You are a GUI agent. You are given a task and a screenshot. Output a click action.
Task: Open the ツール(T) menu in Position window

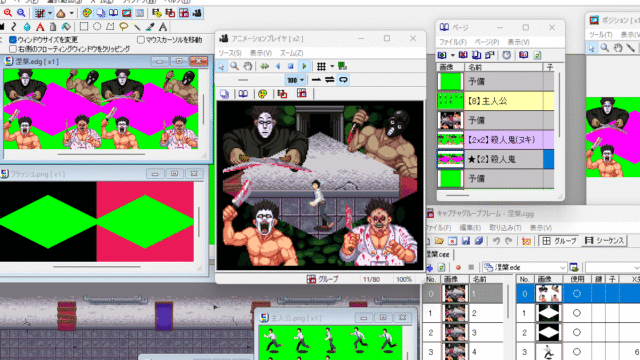[600, 35]
